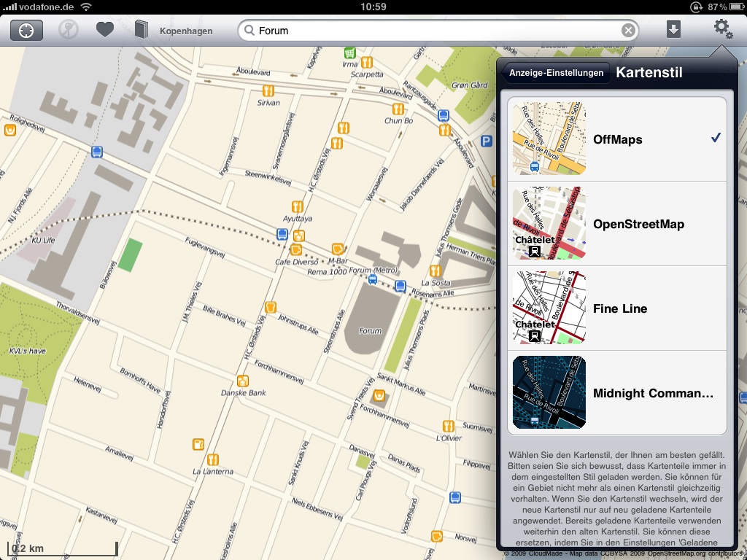Tap the compass orientation icon
Image resolution: width=747 pixels, height=560 pixels.
click(x=69, y=31)
